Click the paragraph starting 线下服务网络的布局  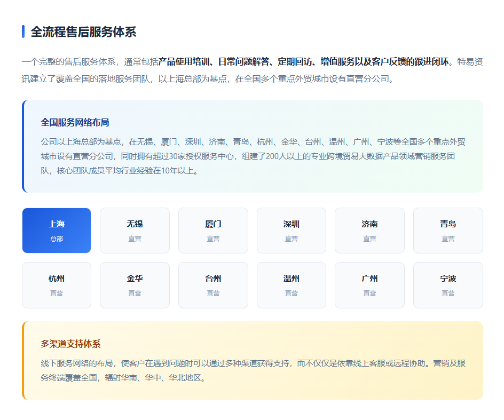point(253,370)
